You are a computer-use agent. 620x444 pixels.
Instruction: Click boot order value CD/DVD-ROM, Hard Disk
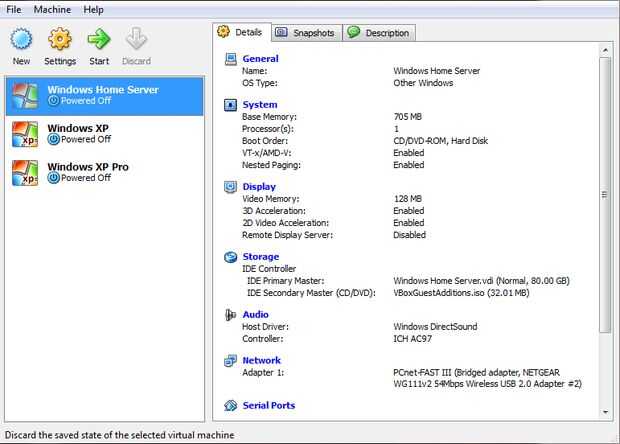(x=440, y=141)
